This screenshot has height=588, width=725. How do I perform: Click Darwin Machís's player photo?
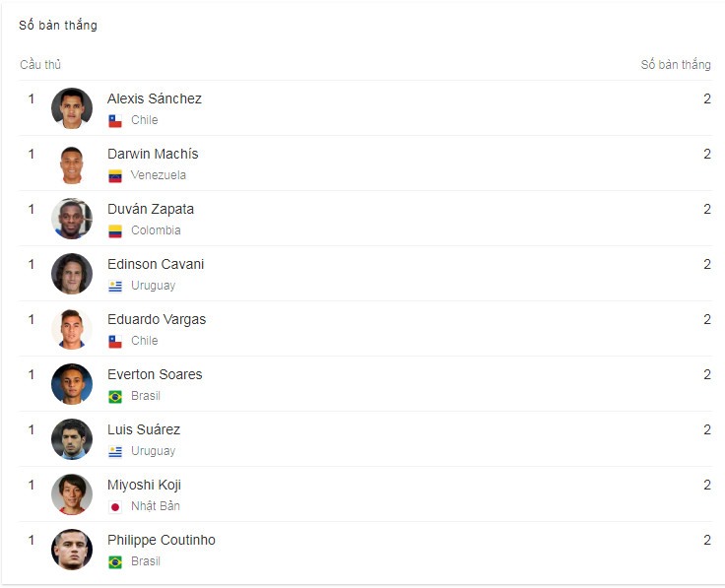(x=72, y=163)
